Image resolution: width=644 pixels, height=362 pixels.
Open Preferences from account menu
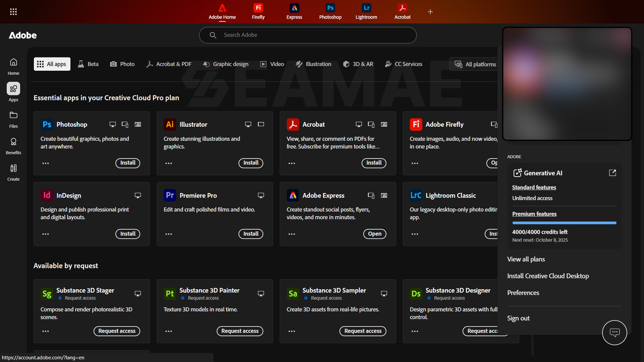click(523, 293)
